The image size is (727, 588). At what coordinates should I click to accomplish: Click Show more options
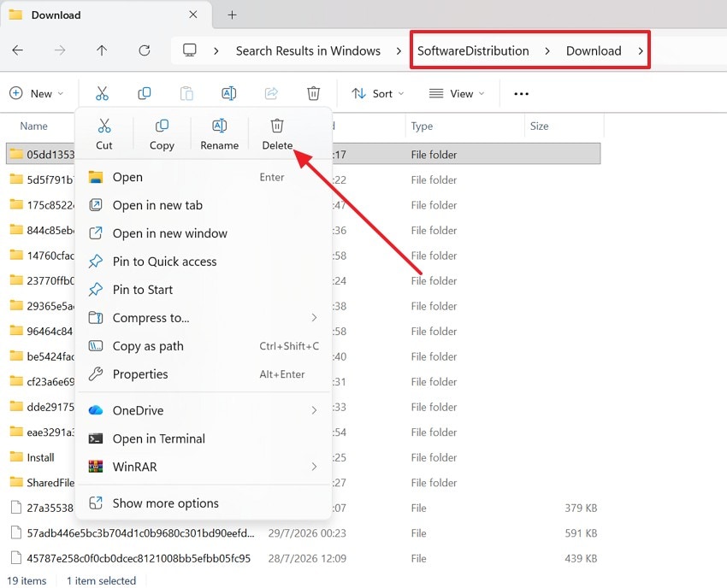pyautogui.click(x=204, y=503)
